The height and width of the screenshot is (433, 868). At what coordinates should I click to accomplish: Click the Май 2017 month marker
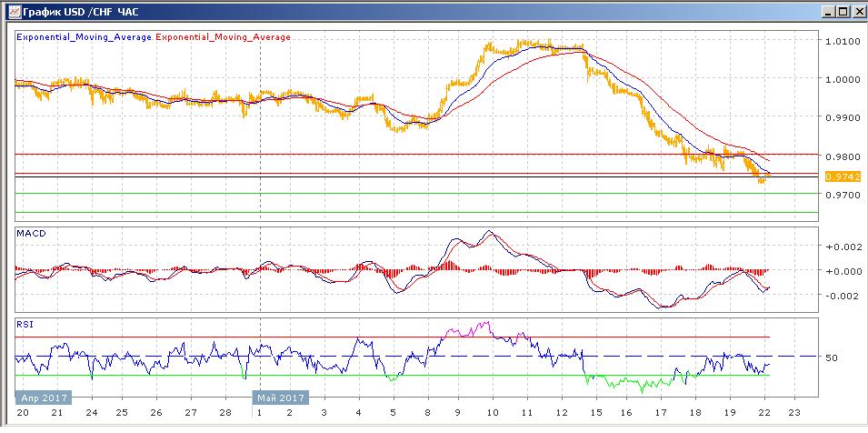(281, 398)
